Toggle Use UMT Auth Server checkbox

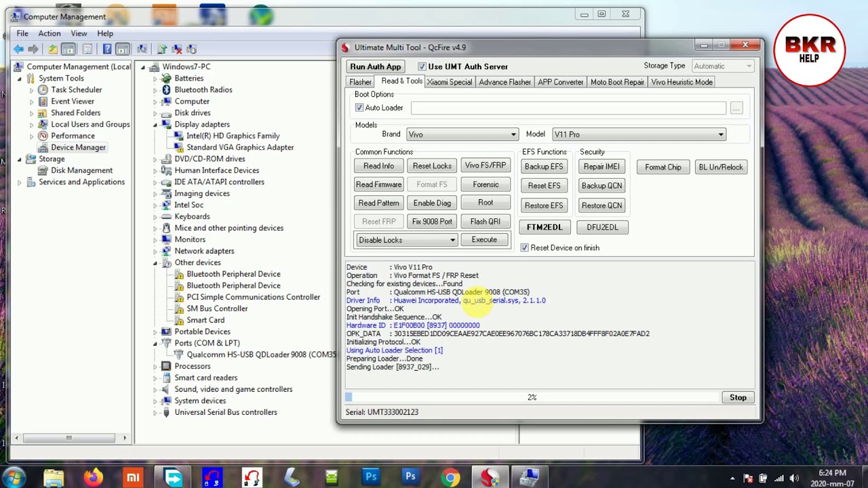[x=422, y=66]
